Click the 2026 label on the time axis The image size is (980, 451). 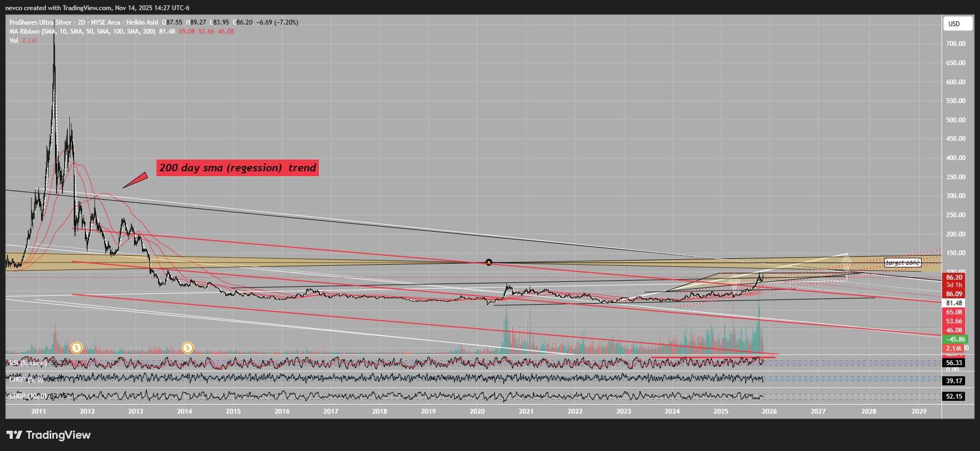click(x=769, y=412)
